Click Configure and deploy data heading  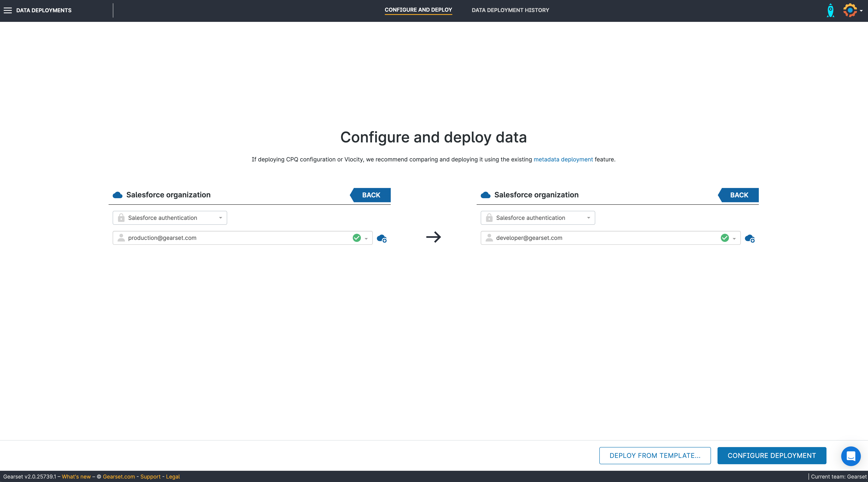click(433, 137)
